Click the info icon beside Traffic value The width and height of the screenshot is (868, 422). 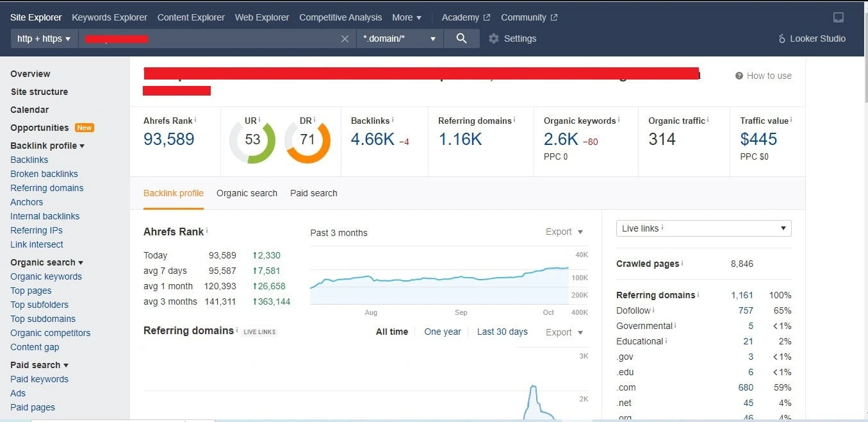791,120
